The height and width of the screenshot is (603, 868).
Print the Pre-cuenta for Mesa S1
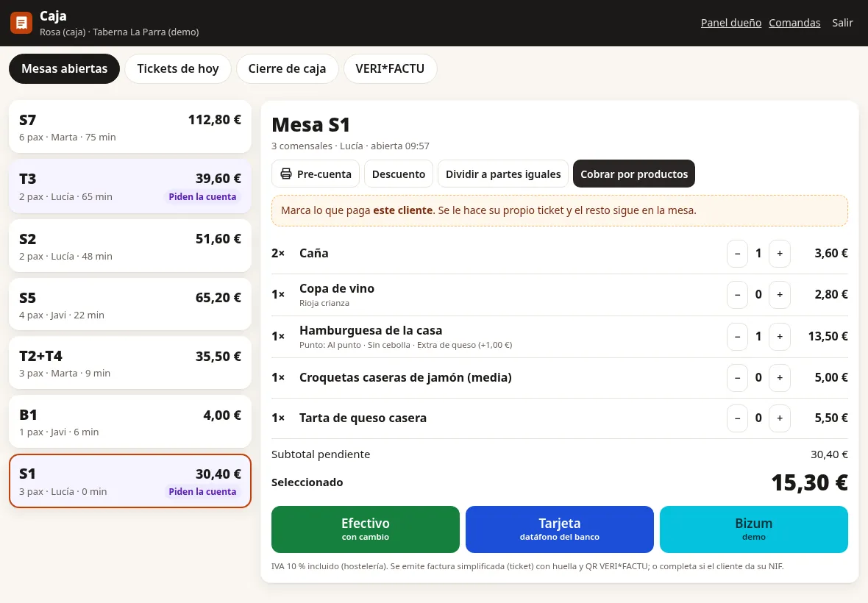click(x=316, y=174)
